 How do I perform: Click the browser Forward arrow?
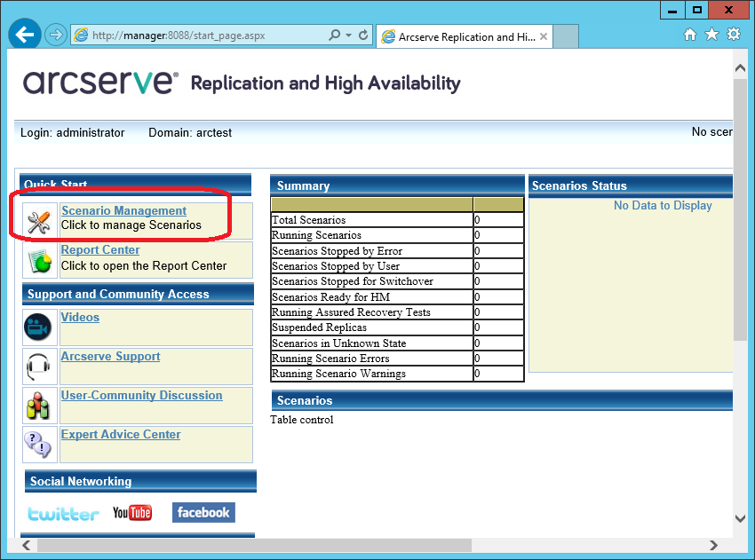click(x=56, y=35)
